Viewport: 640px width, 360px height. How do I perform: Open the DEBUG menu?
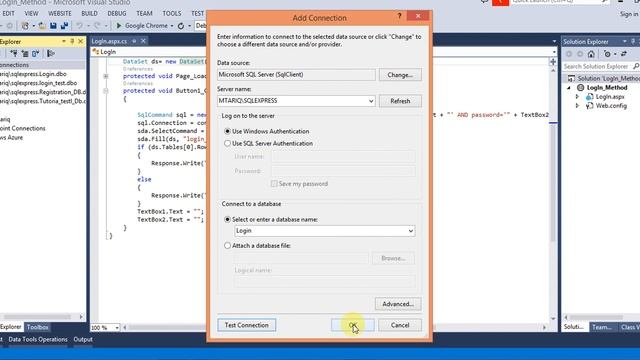click(117, 13)
